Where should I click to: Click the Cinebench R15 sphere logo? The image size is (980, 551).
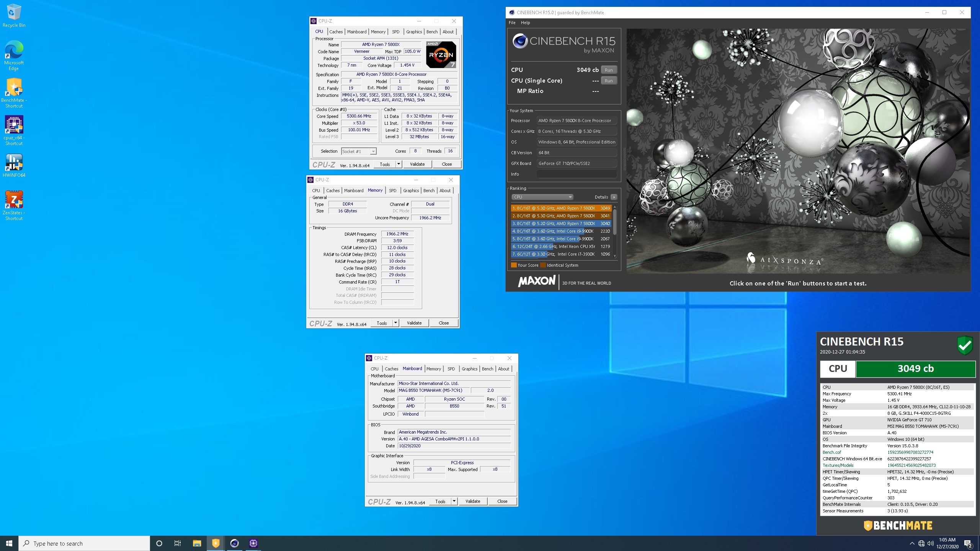tap(520, 41)
